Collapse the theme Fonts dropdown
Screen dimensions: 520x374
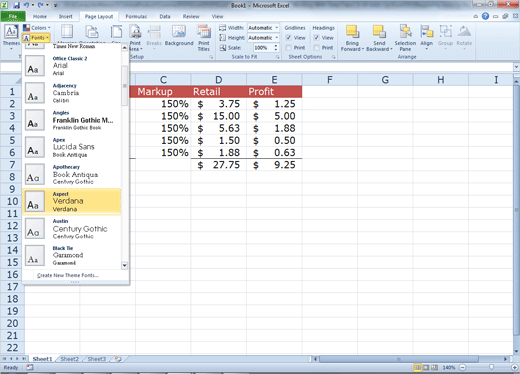pos(36,38)
